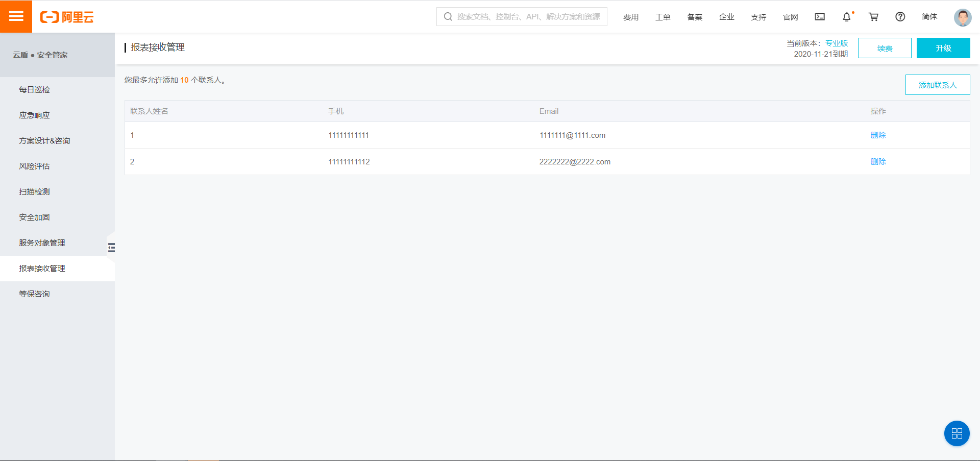Select 报表接收管理 in the sidebar
Screen dimensions: 980x461
pyautogui.click(x=57, y=269)
